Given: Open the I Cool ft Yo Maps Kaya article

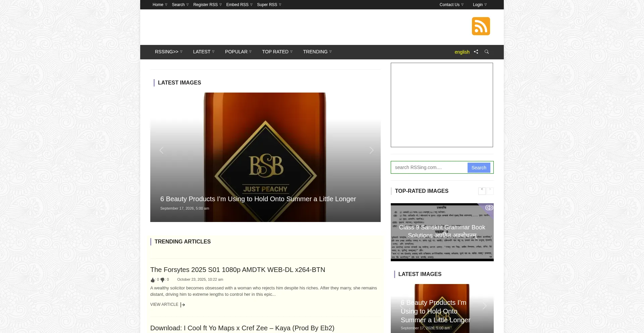Looking at the screenshot, I should pos(242,328).
